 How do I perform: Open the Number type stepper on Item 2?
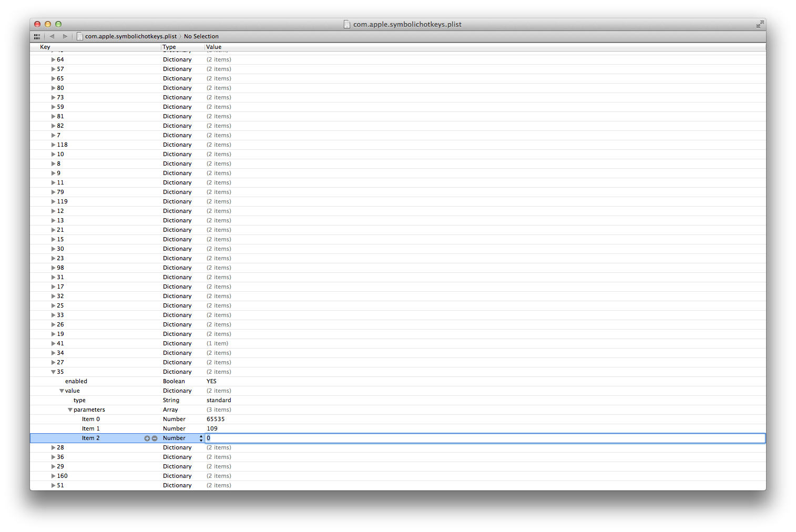(201, 438)
